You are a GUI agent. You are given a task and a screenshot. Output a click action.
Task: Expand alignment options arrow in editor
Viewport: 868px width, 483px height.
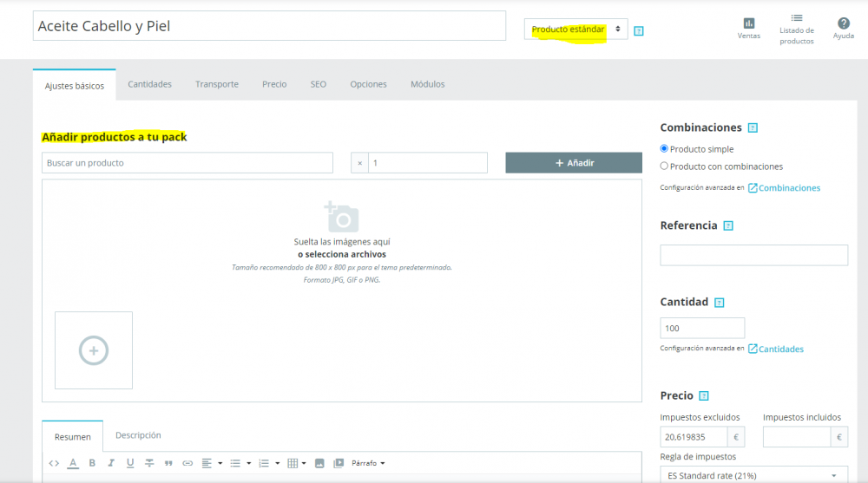point(220,463)
